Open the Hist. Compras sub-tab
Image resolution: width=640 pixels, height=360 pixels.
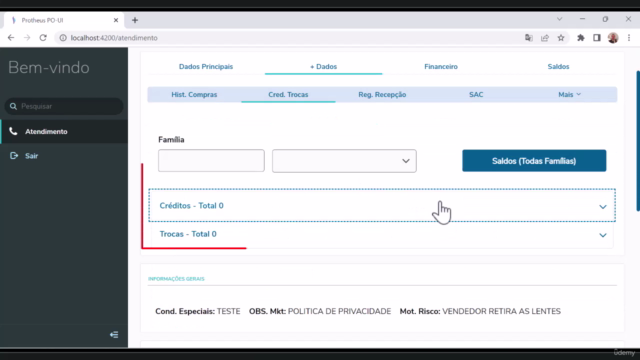tap(194, 95)
